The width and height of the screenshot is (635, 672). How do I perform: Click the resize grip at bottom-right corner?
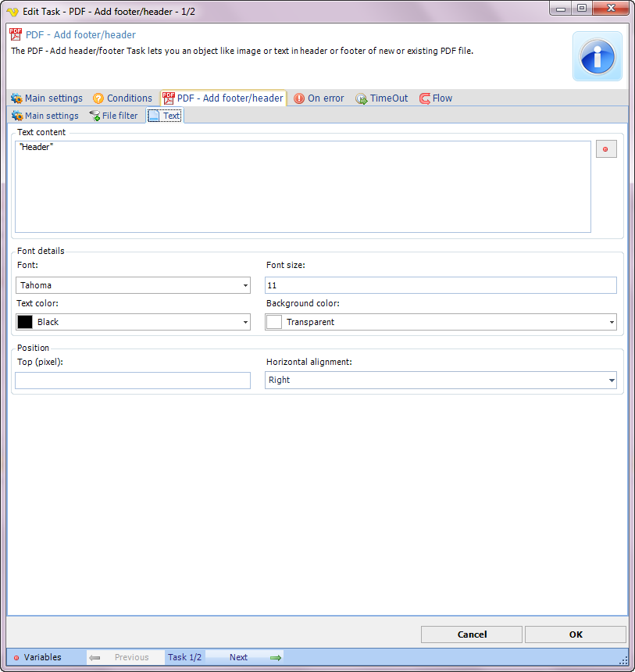[x=623, y=659]
